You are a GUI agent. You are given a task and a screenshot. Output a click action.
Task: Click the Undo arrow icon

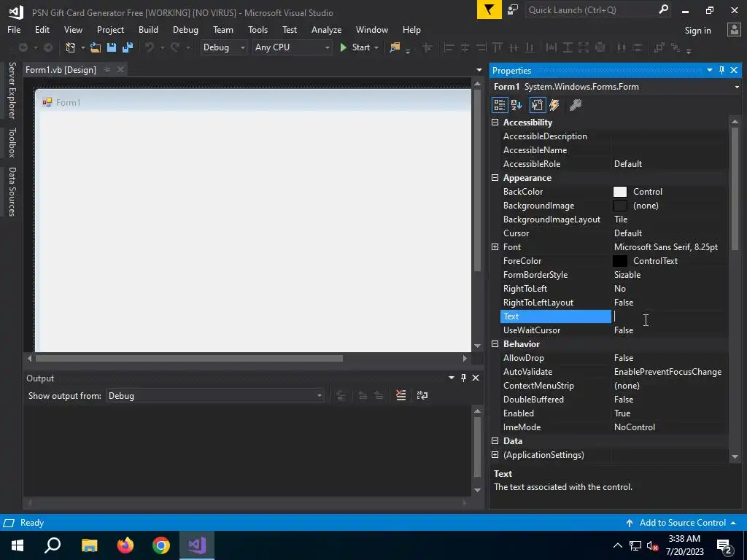pos(150,47)
